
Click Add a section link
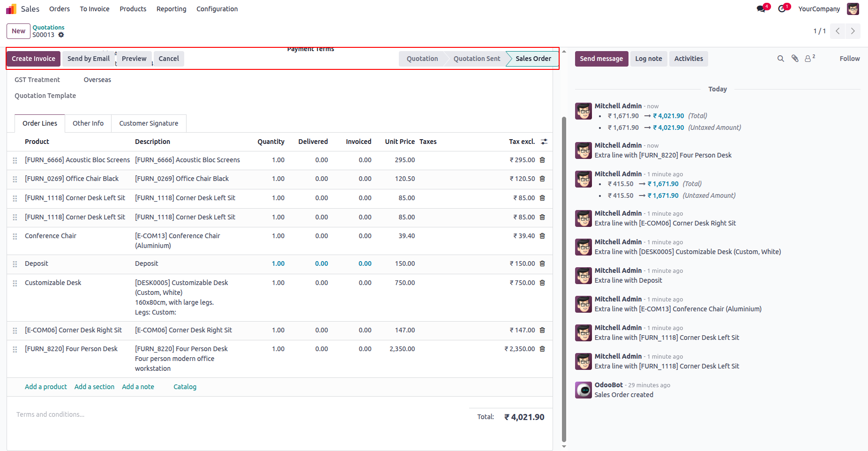pyautogui.click(x=94, y=387)
